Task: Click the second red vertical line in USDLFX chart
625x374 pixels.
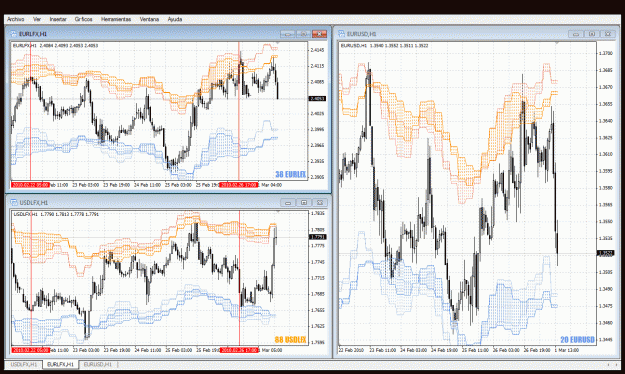Action: (x=240, y=279)
